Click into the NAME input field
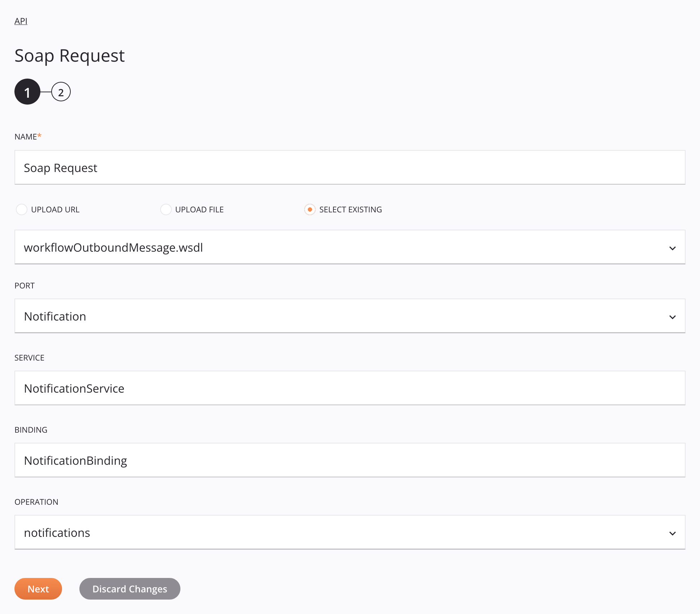Screen dimensions: 700x614 tap(350, 167)
